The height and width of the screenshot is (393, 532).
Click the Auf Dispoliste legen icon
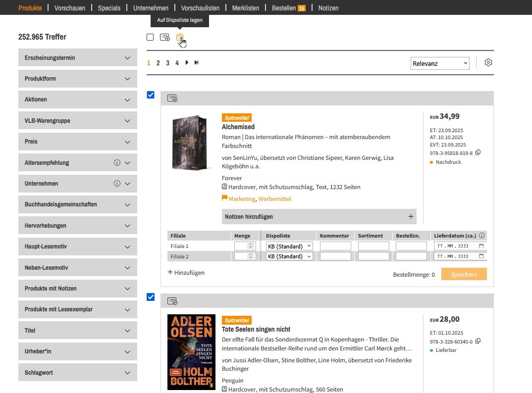[x=180, y=38]
